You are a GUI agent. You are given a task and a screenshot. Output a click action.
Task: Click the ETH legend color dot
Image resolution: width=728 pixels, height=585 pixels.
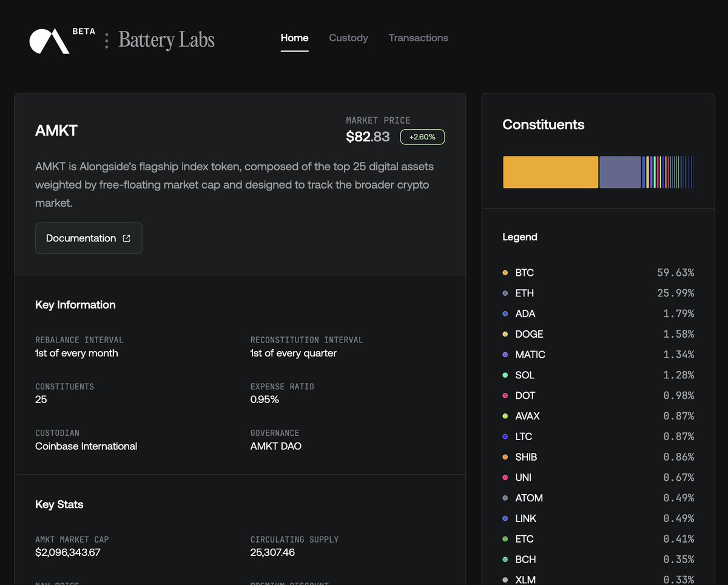(x=505, y=293)
